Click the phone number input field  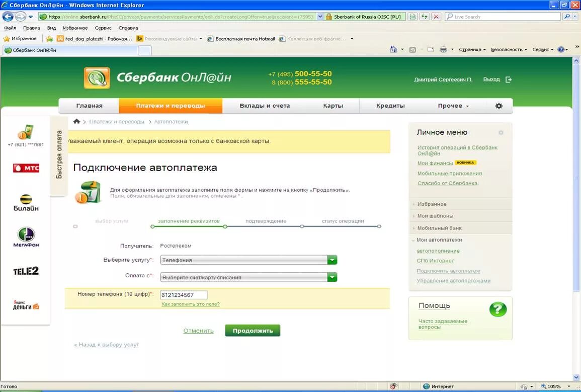[184, 295]
